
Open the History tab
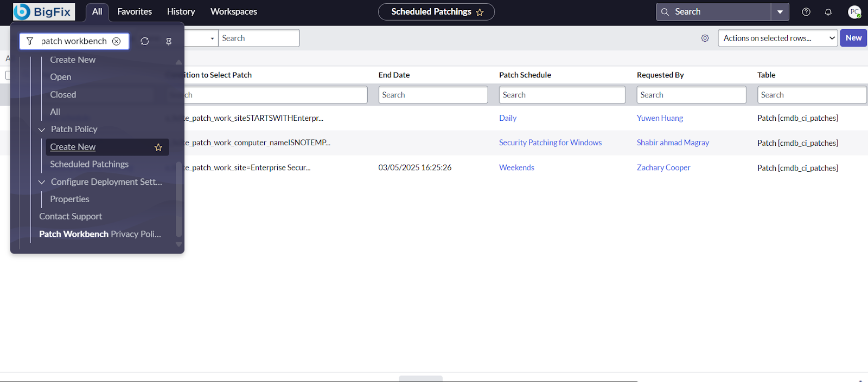(181, 12)
